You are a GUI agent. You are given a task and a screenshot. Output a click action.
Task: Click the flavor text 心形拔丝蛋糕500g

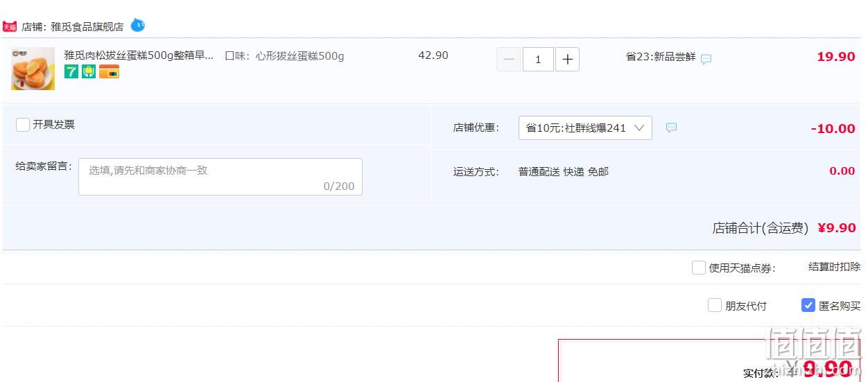coord(300,55)
